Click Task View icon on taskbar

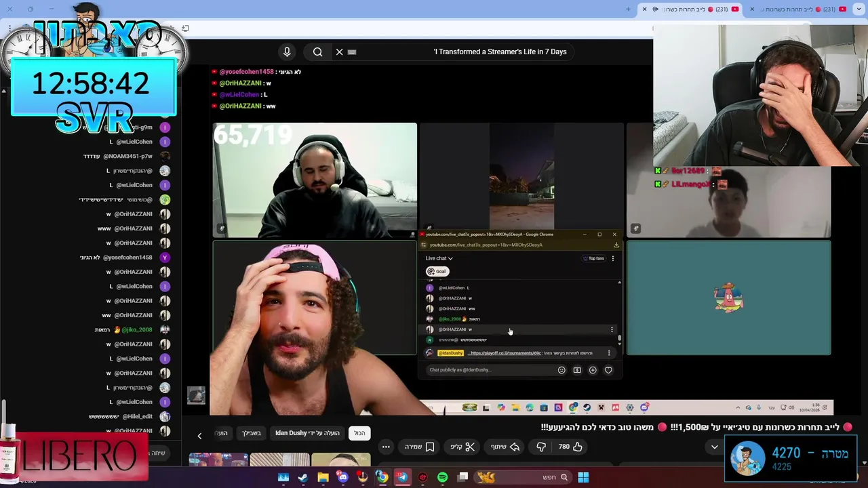[462, 477]
